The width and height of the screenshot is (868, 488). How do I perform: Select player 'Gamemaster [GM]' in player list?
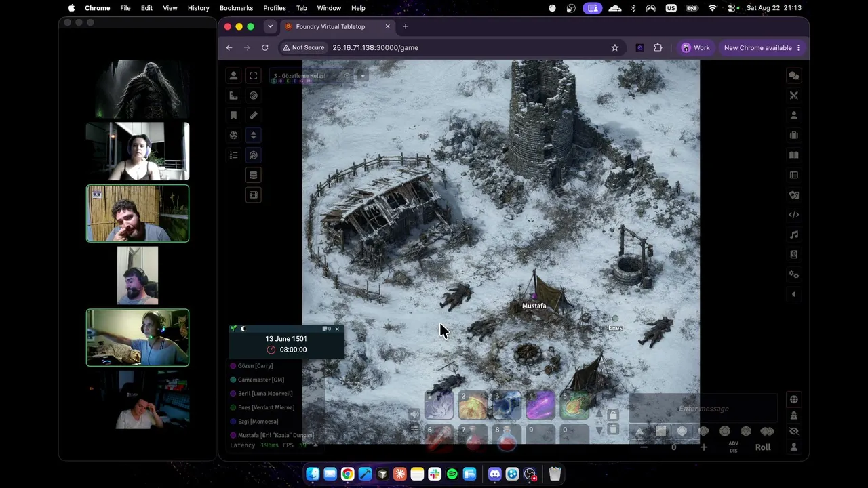tap(261, 380)
